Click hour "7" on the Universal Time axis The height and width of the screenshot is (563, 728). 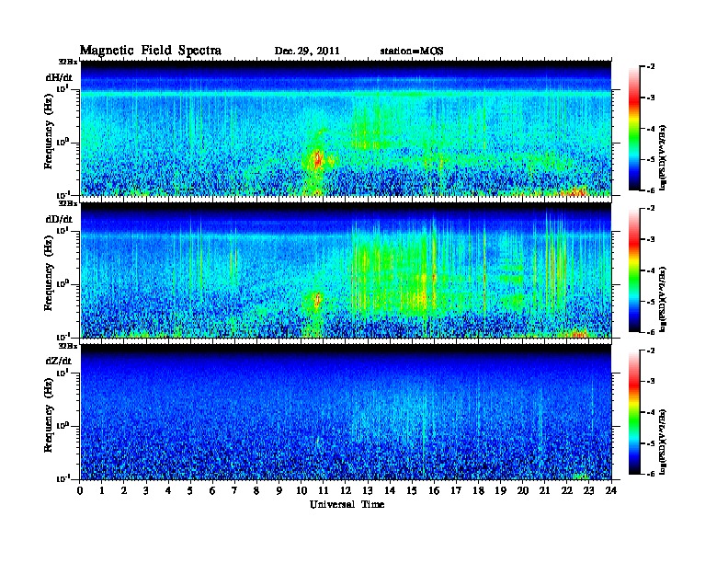234,491
